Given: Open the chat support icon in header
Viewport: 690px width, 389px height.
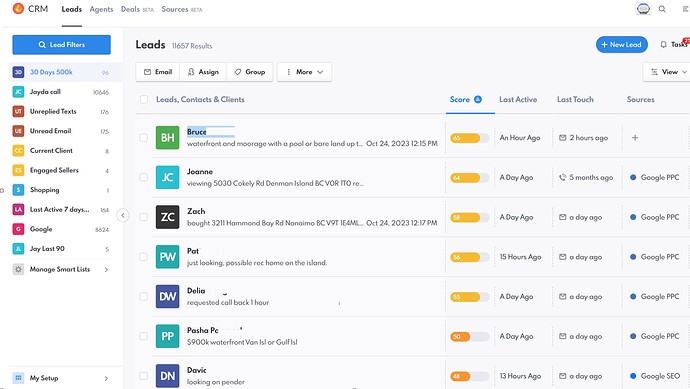Looking at the screenshot, I should [x=643, y=9].
